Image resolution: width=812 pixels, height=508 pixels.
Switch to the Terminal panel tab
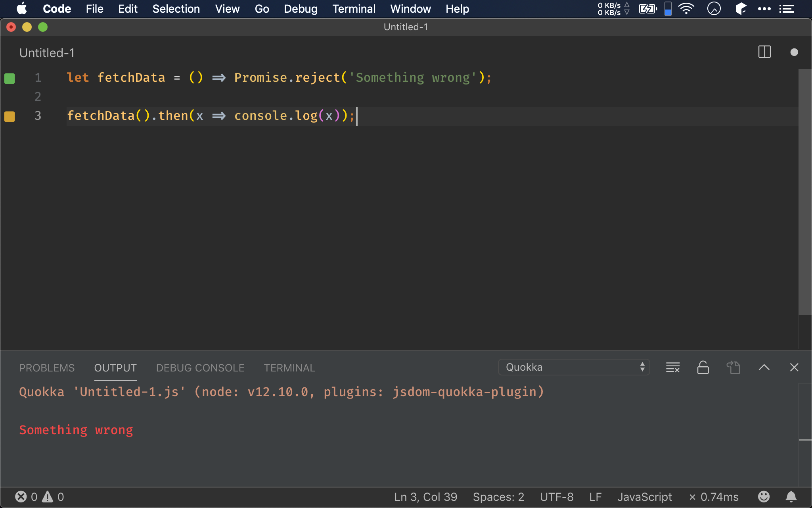tap(289, 368)
